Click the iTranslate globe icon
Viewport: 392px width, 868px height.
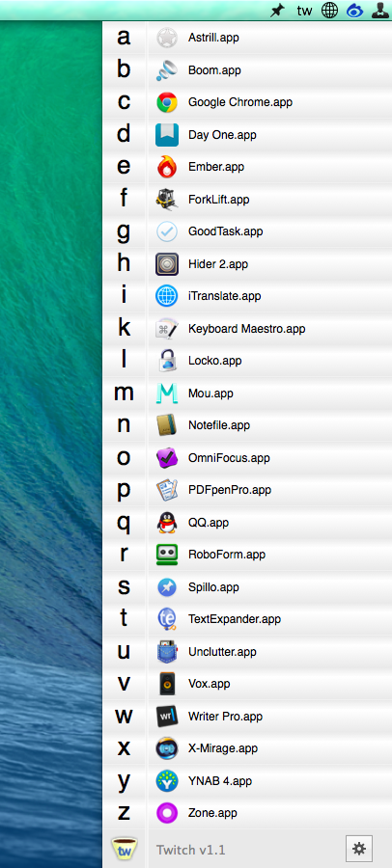pos(167,296)
